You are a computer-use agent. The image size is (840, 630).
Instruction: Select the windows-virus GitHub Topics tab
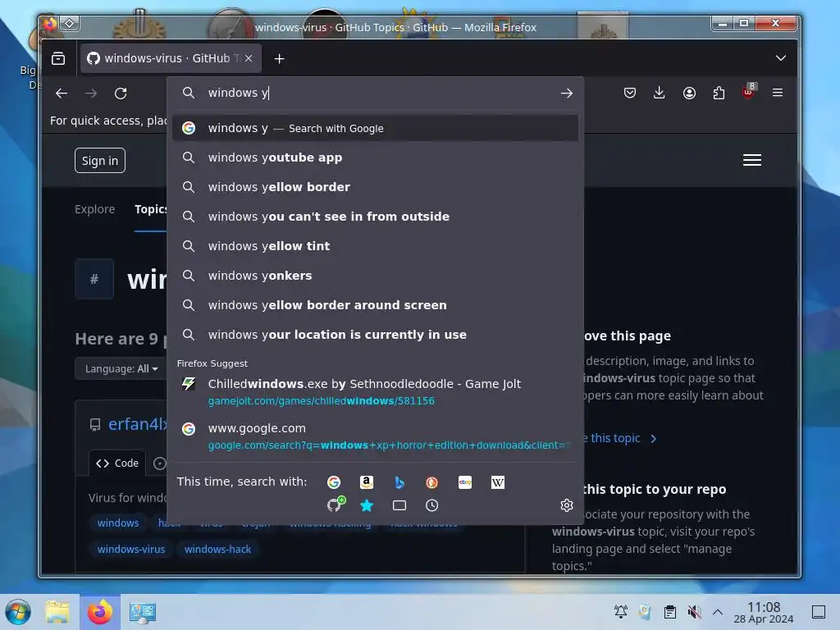pyautogui.click(x=171, y=58)
